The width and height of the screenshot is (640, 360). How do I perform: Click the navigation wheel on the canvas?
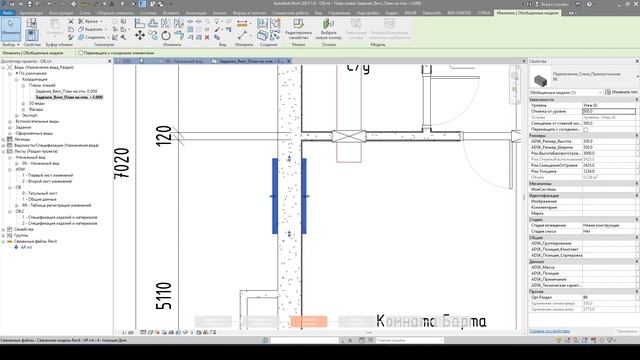[514, 76]
